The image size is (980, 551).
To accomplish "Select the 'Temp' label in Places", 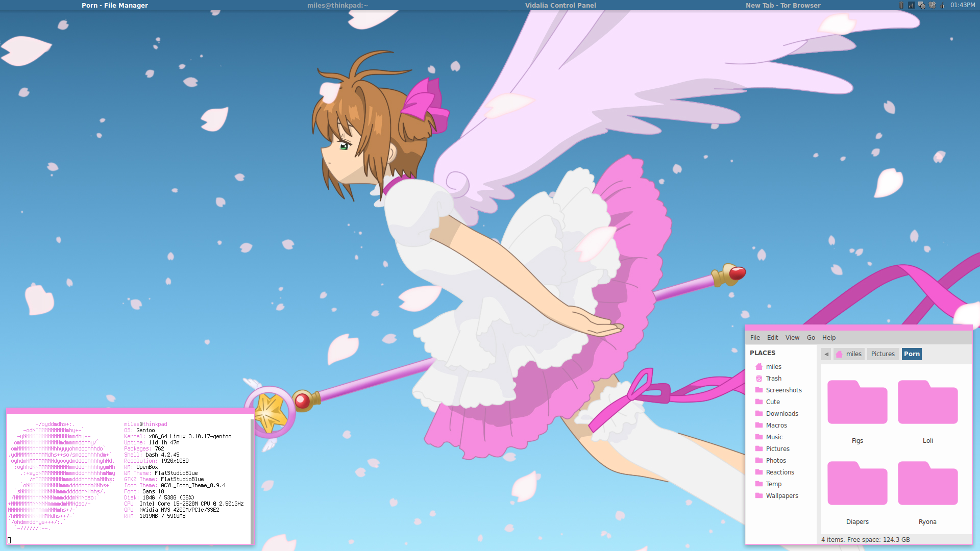I will (x=774, y=484).
